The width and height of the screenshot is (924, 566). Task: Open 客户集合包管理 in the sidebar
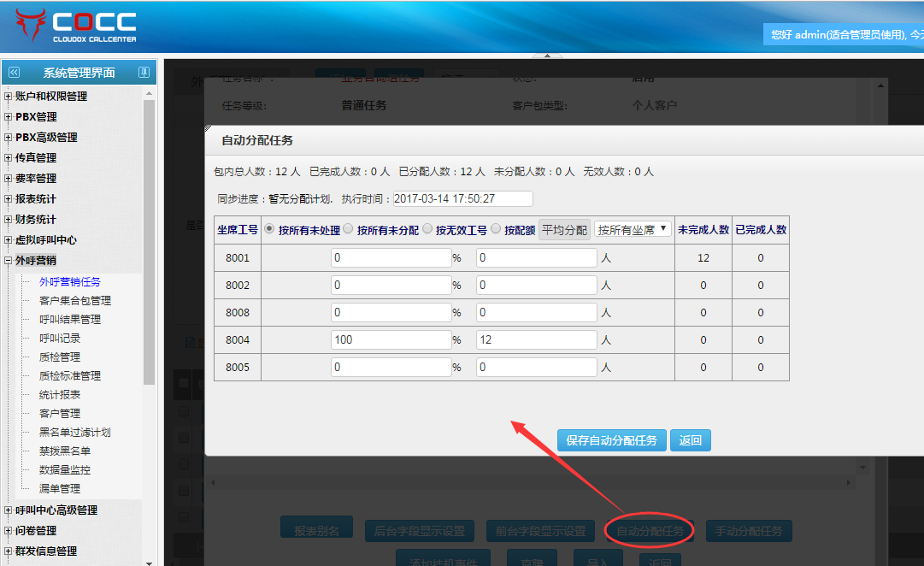75,301
